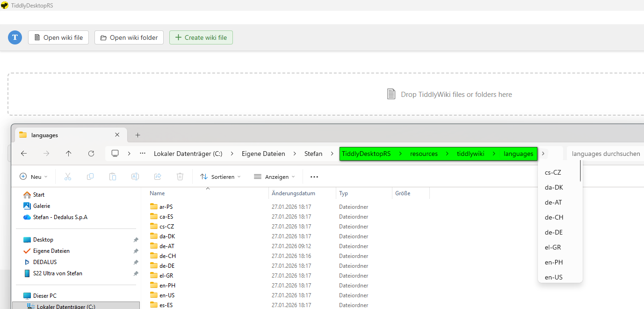Open the Neu dropdown menu
Viewport: 644px width, 309px height.
pos(34,177)
